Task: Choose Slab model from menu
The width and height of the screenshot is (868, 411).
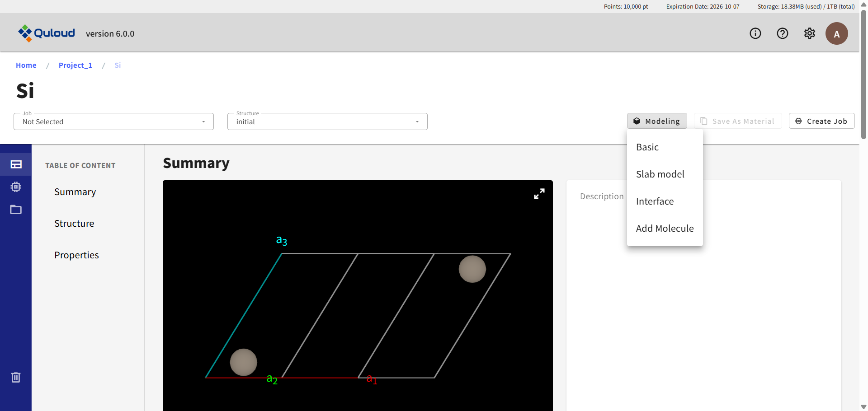Action: tap(660, 174)
